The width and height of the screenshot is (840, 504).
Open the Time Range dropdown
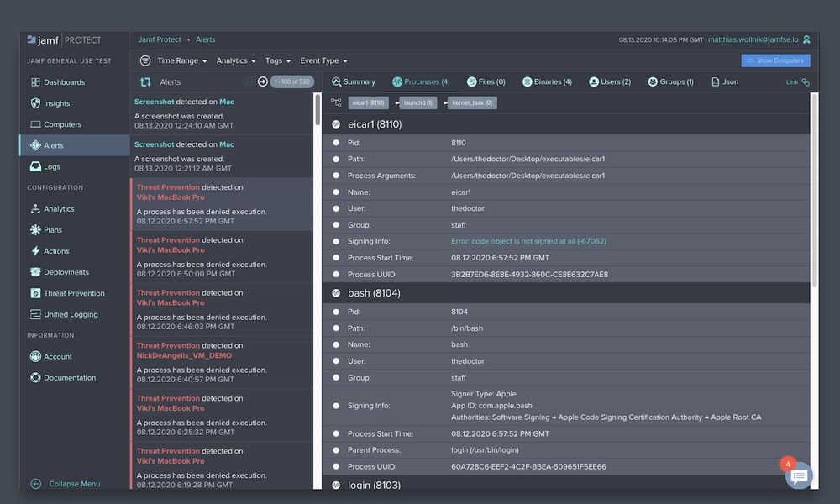pyautogui.click(x=182, y=60)
